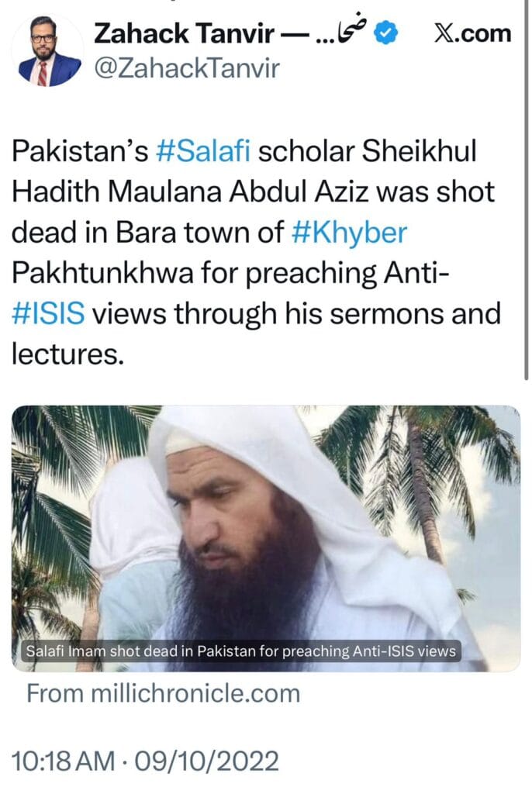Click the #ISIS hashtag
This screenshot has width=532, height=794.
[48, 308]
